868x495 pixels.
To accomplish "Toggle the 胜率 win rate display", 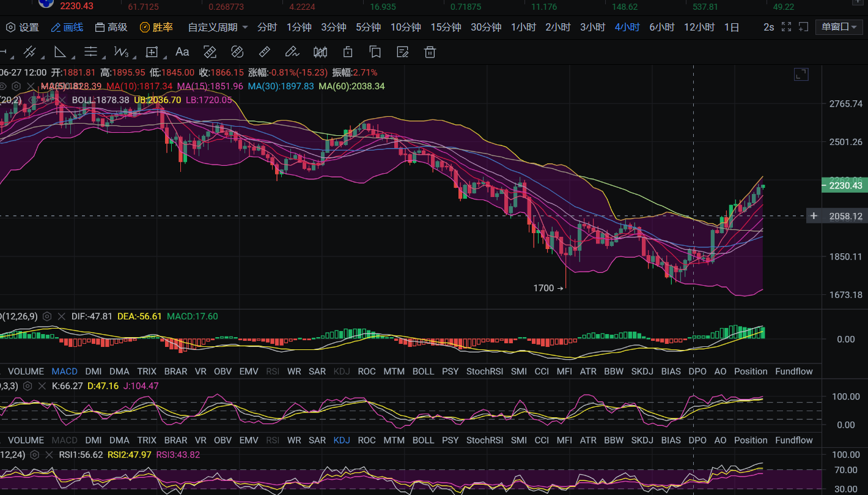I will click(x=156, y=27).
